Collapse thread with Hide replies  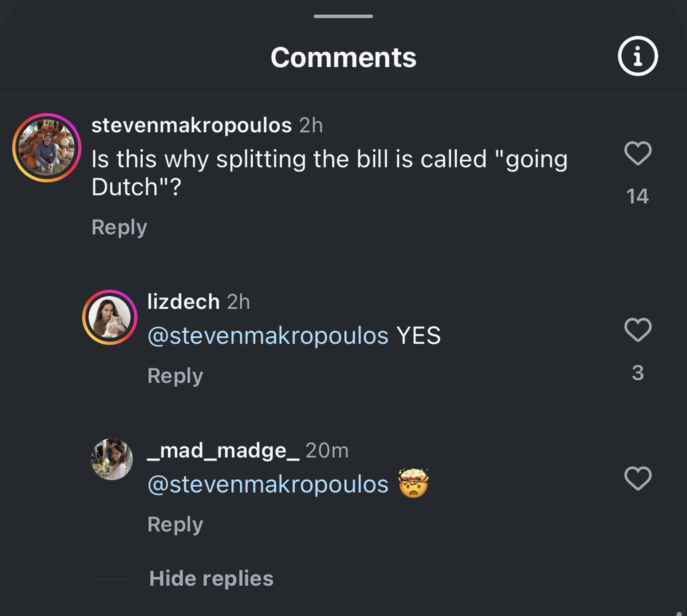(x=211, y=578)
